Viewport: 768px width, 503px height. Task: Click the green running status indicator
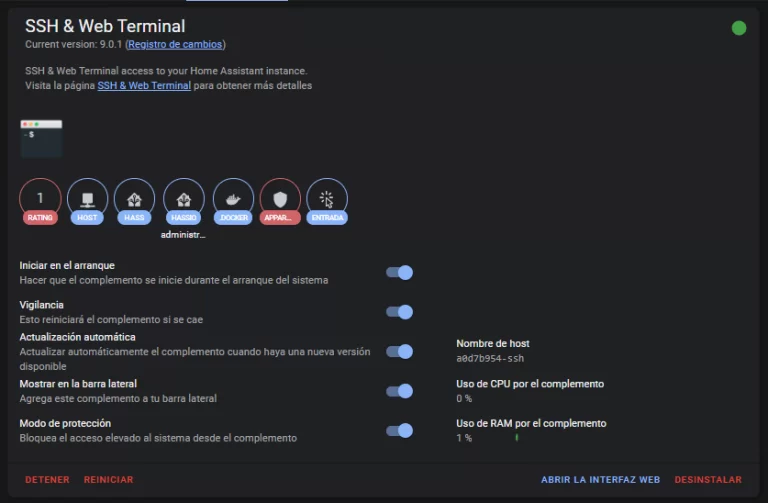739,28
